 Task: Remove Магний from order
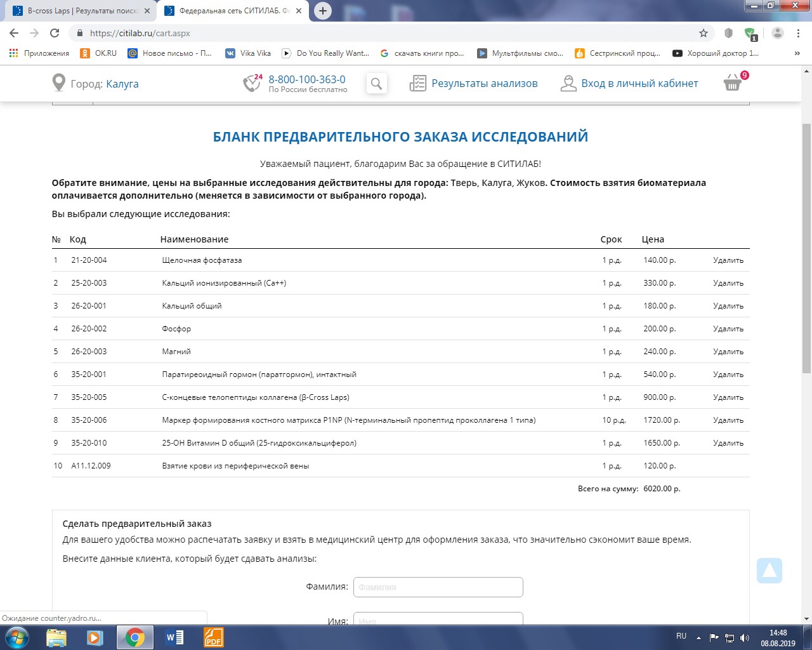[728, 352]
